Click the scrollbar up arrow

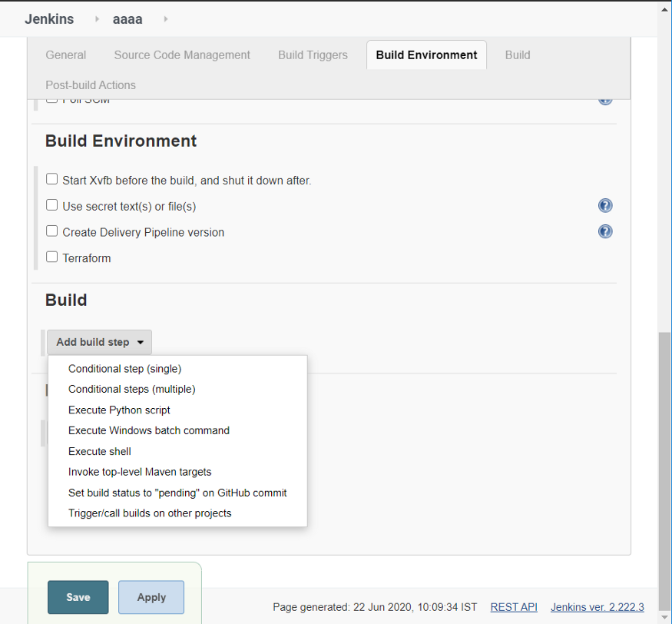[665, 9]
